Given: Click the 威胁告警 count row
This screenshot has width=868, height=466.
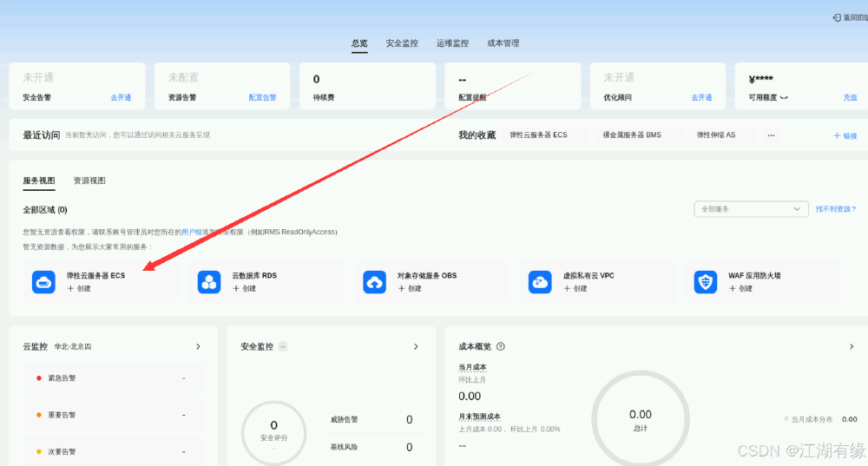Looking at the screenshot, I should 372,419.
